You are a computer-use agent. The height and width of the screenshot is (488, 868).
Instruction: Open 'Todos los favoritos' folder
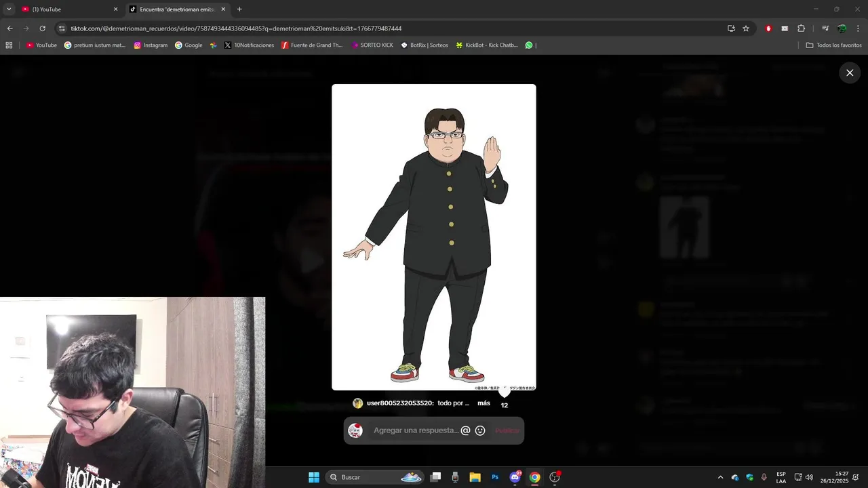click(x=834, y=45)
